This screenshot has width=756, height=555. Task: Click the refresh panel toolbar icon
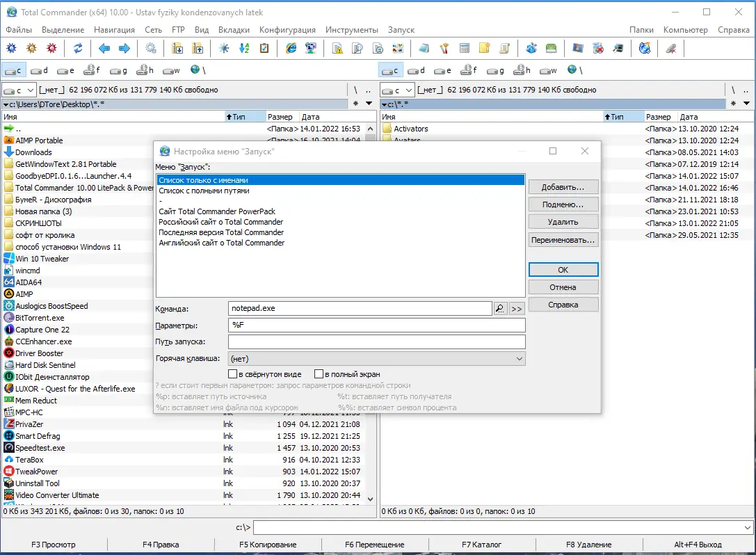point(77,48)
